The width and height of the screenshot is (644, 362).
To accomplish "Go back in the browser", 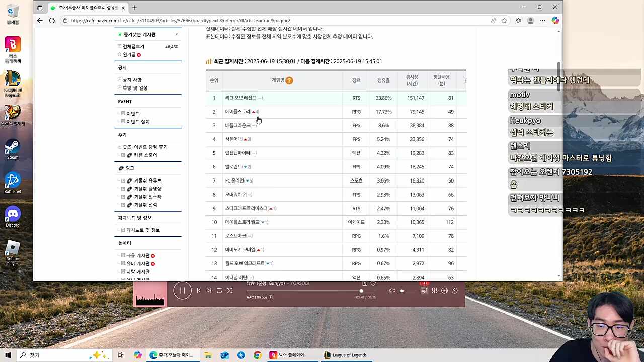I will pyautogui.click(x=40, y=20).
